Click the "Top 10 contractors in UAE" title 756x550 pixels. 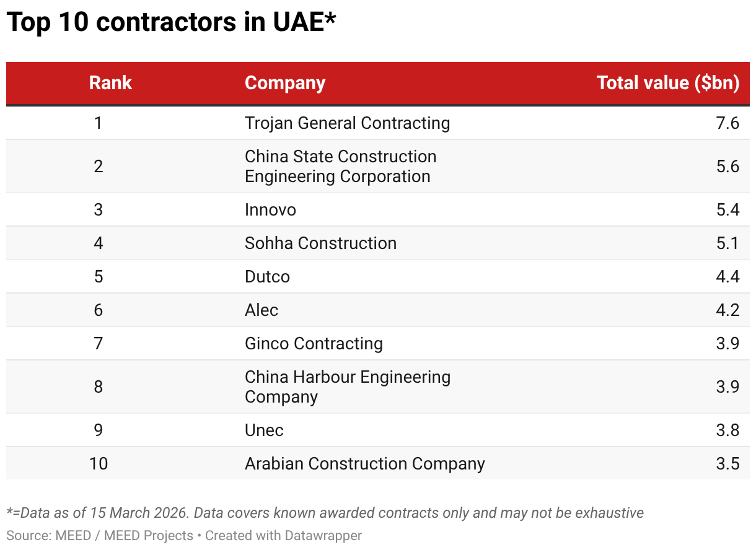pyautogui.click(x=171, y=24)
